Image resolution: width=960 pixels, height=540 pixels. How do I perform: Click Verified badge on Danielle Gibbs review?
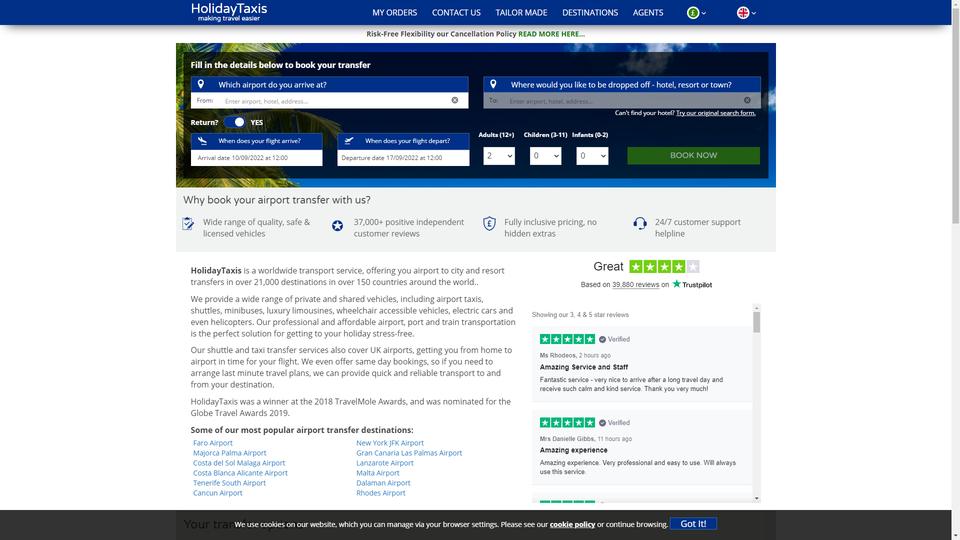(x=614, y=422)
